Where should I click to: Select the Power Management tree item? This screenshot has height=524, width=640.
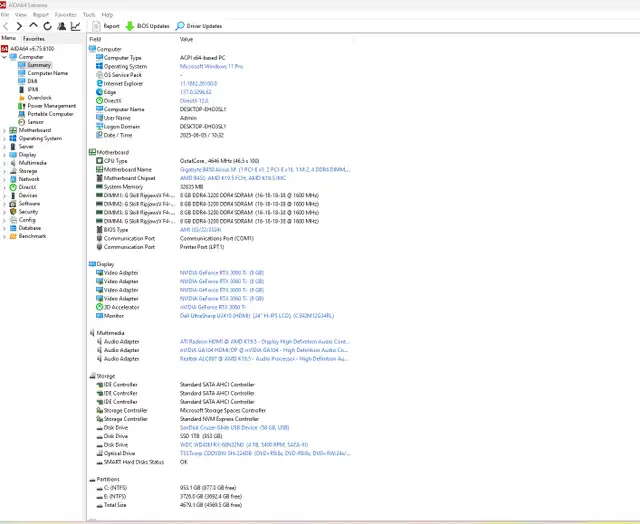click(x=52, y=106)
